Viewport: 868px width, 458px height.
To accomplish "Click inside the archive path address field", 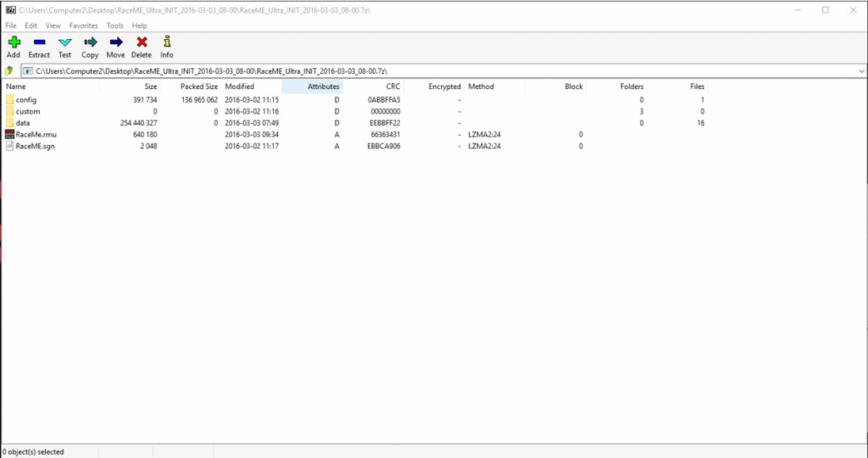I will 424,71.
